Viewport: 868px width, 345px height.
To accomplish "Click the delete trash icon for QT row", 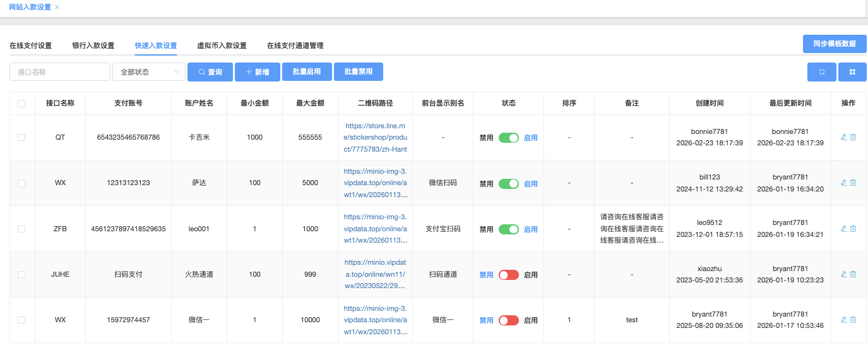I will pos(853,137).
